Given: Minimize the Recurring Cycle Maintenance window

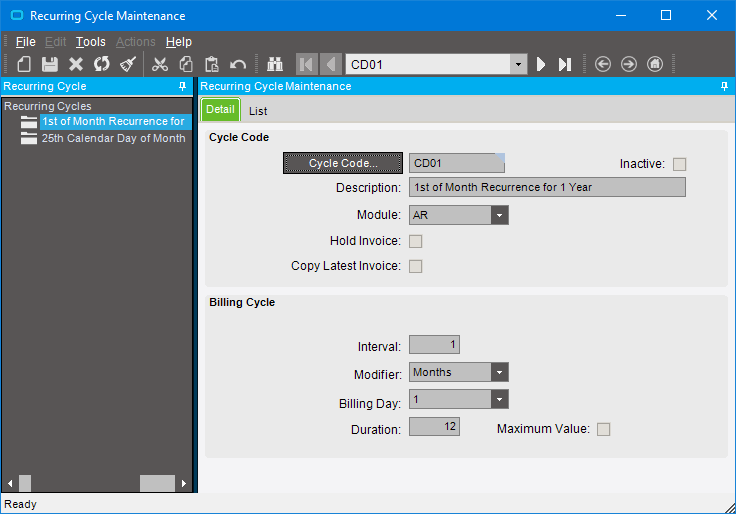Looking at the screenshot, I should point(621,15).
